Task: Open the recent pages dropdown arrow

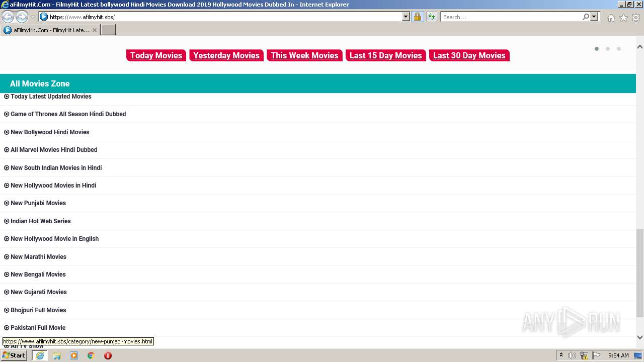Action: tap(33, 17)
